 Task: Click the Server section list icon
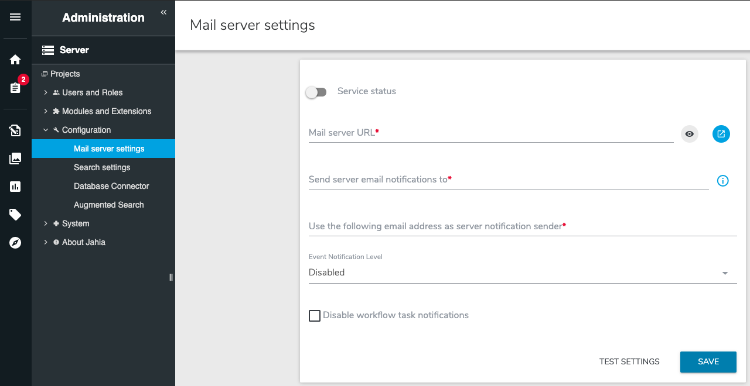pos(48,50)
